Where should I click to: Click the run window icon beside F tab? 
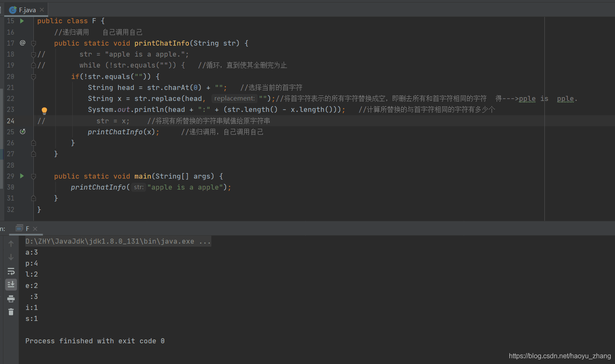tap(19, 228)
